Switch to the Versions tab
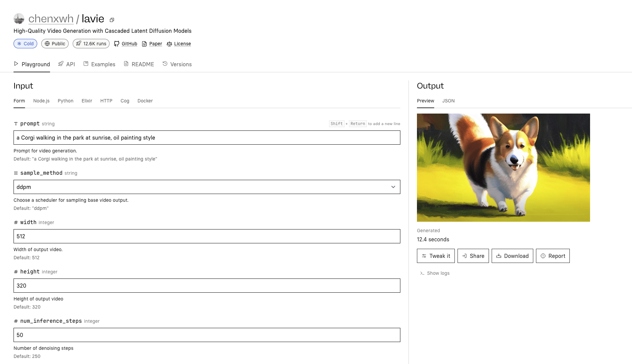Image resolution: width=632 pixels, height=364 pixels. [x=177, y=64]
